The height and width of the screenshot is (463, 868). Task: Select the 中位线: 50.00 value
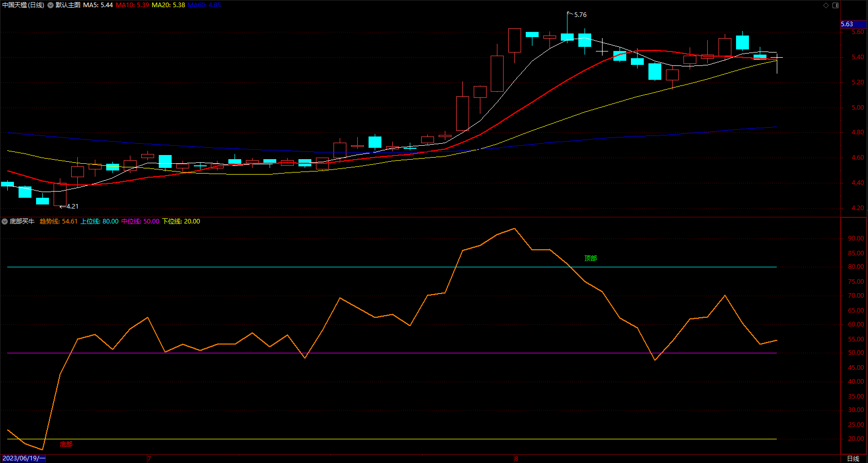tap(140, 221)
